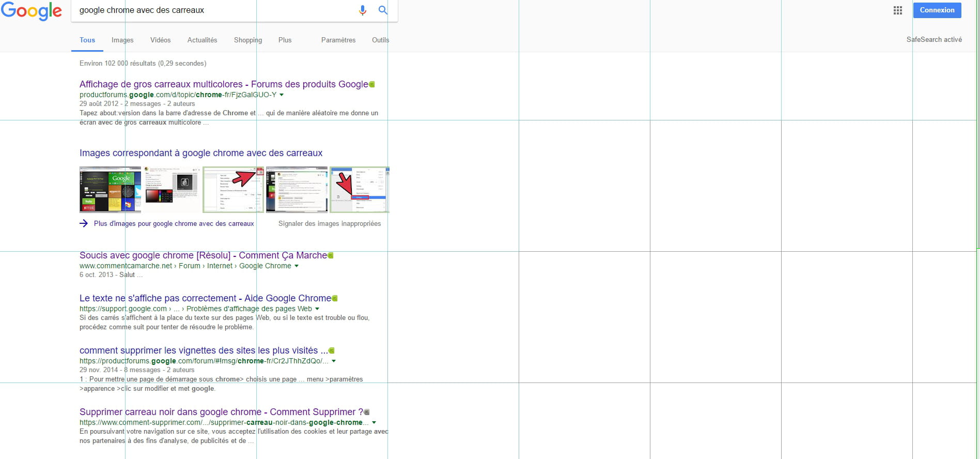Click into the search query field
Viewport: 980px width, 459px height.
[x=214, y=10]
